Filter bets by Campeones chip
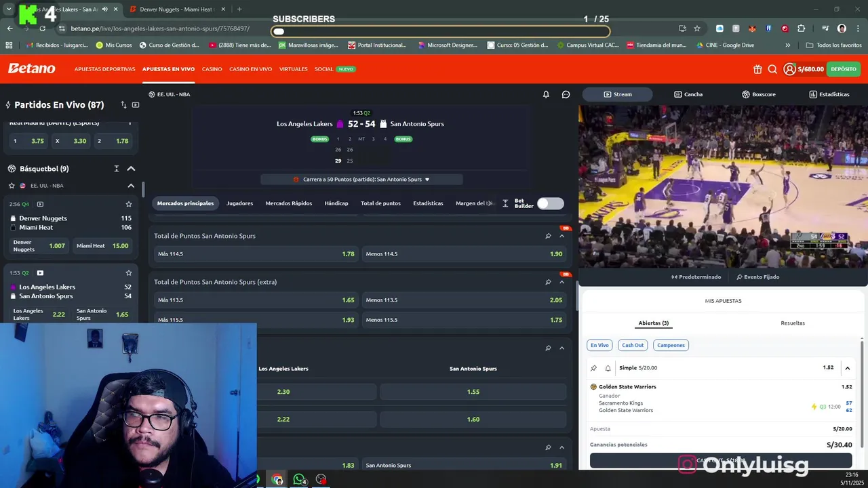This screenshot has width=868, height=488. 671,345
